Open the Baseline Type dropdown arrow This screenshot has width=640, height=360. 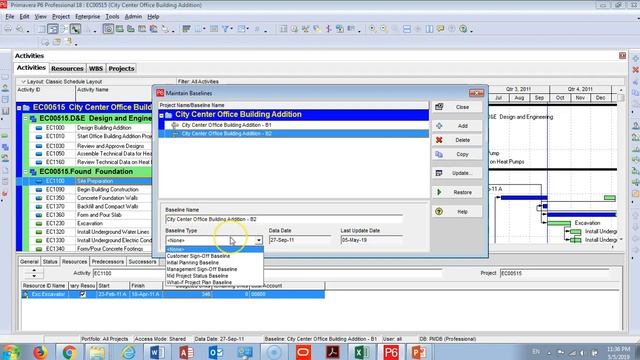click(x=259, y=240)
